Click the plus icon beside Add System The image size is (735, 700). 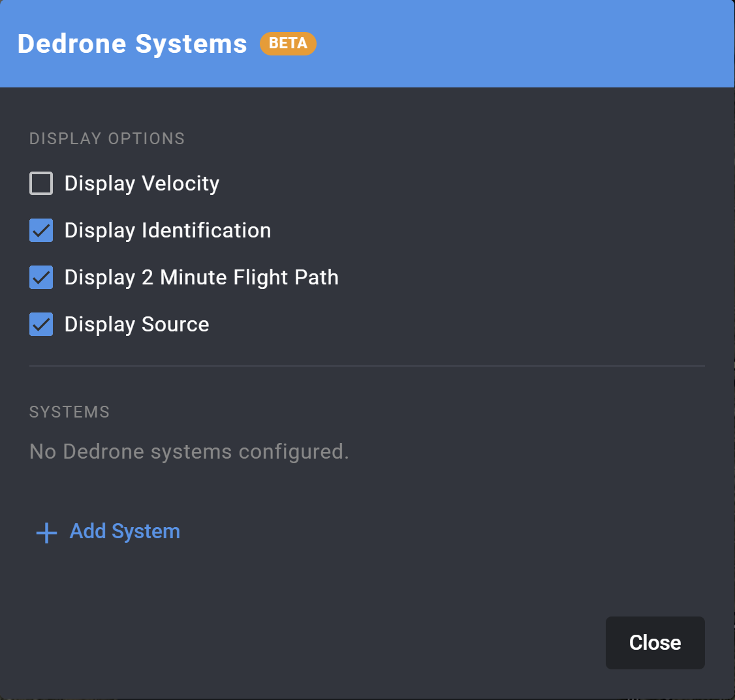pos(46,533)
